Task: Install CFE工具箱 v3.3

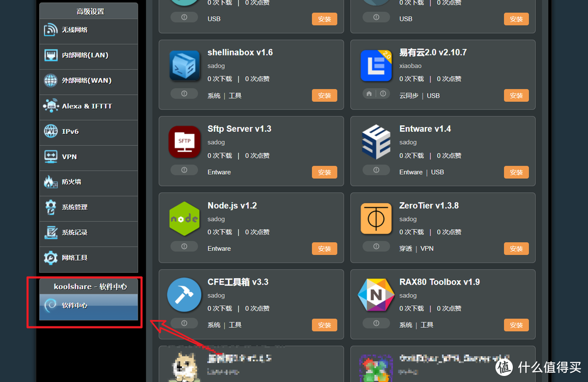Action: click(x=324, y=325)
